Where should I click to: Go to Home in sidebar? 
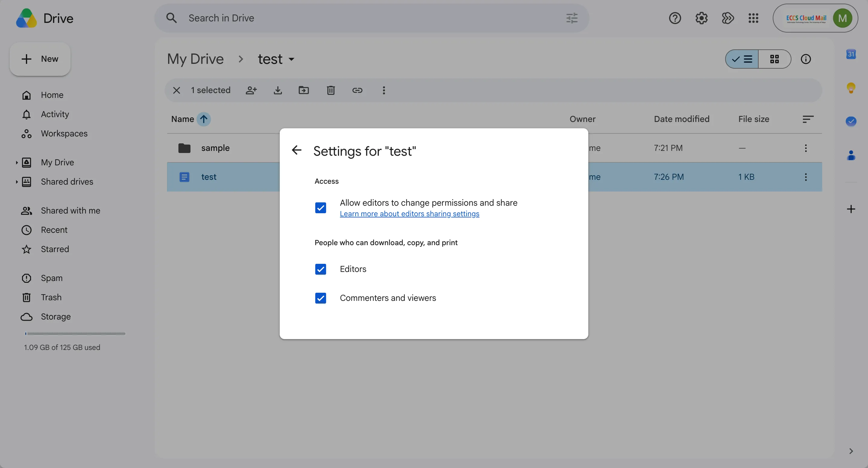click(52, 95)
